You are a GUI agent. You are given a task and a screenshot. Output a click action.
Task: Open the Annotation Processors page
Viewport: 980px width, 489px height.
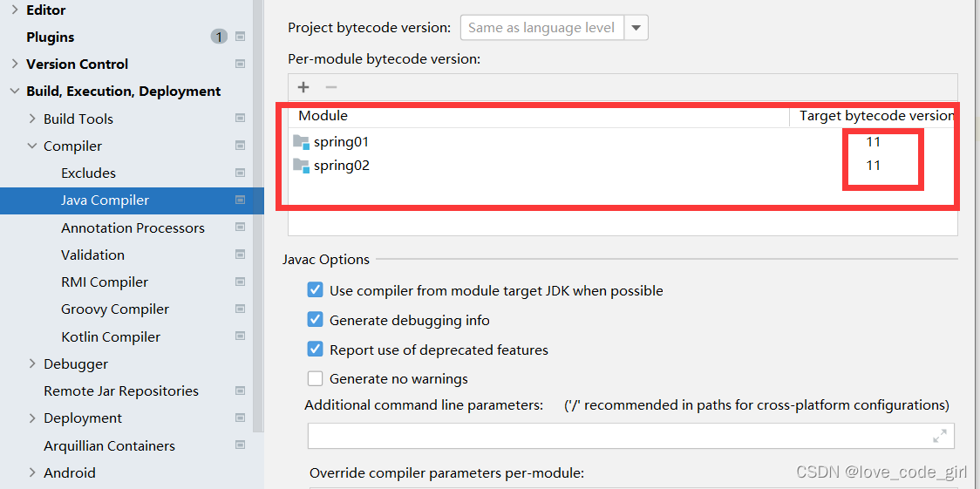click(x=133, y=228)
